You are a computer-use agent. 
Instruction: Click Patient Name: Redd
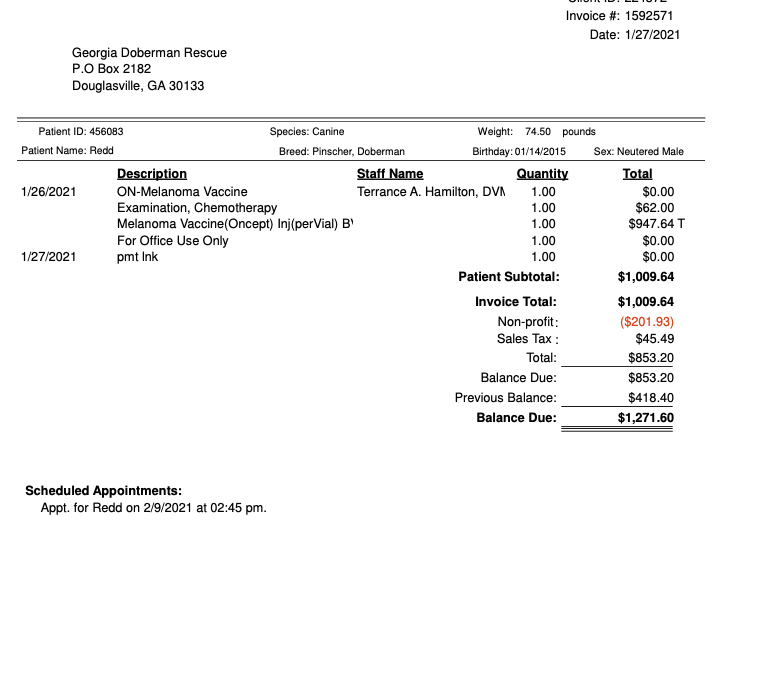(x=67, y=150)
